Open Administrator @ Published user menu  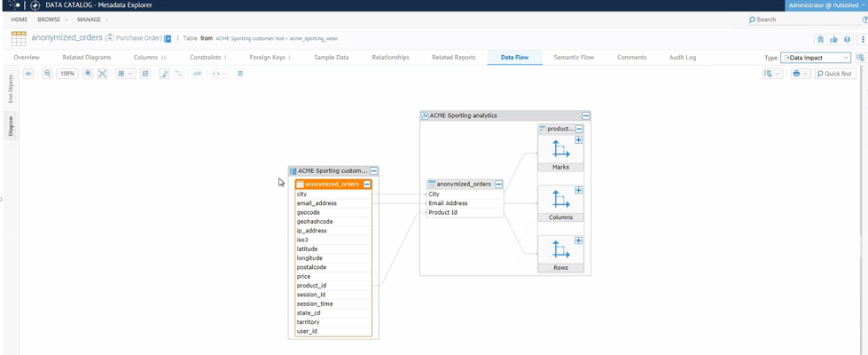[x=826, y=5]
